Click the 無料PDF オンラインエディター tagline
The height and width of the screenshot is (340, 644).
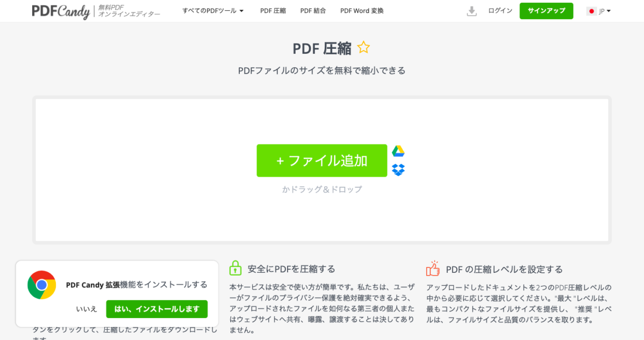129,11
